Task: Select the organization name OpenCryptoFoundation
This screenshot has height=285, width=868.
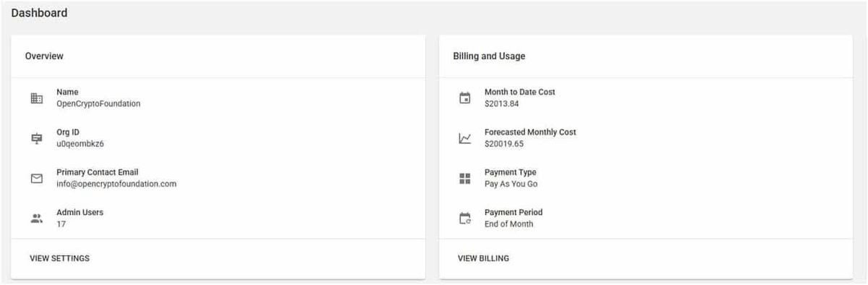Action: tap(98, 103)
